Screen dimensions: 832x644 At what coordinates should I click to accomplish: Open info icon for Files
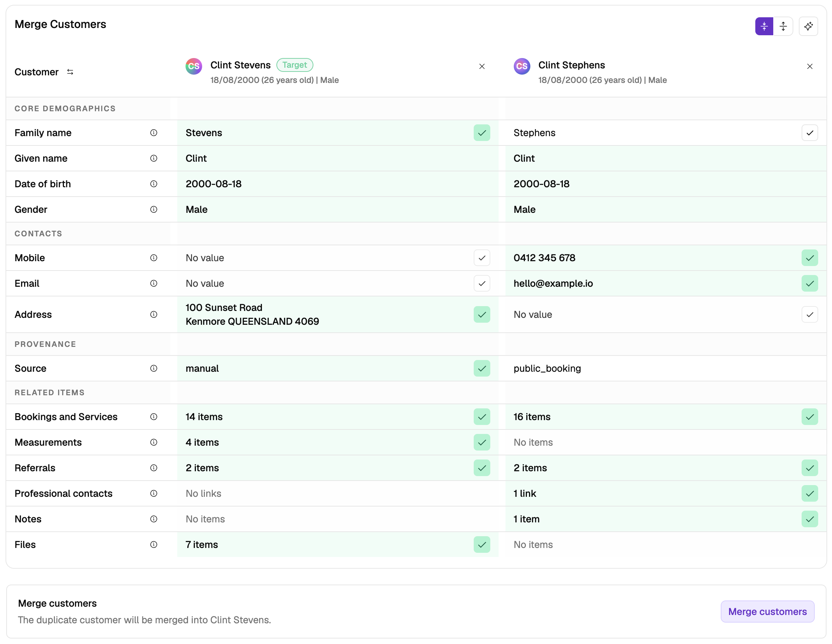[153, 544]
